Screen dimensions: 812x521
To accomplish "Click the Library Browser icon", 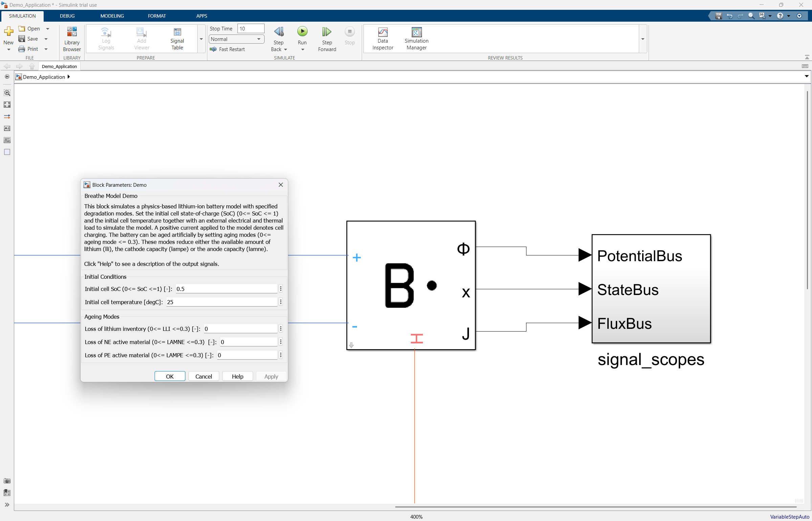I will (72, 32).
